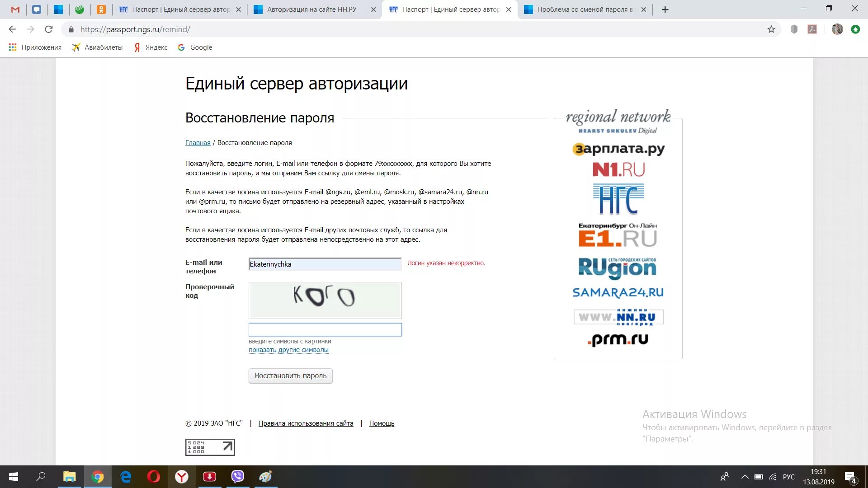
Task: Switch to Проблема со сменой пароля tab
Action: [x=584, y=9]
